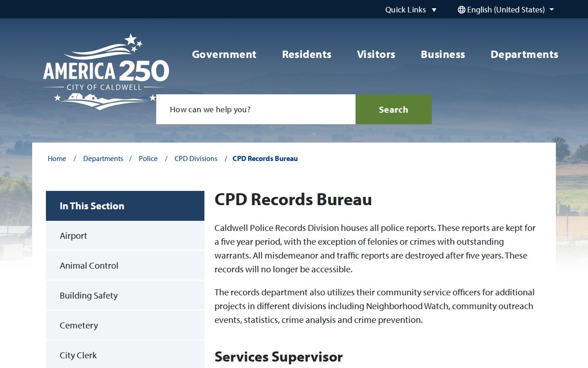Click the 'How can we help you?' search field
588x368 pixels.
click(256, 109)
